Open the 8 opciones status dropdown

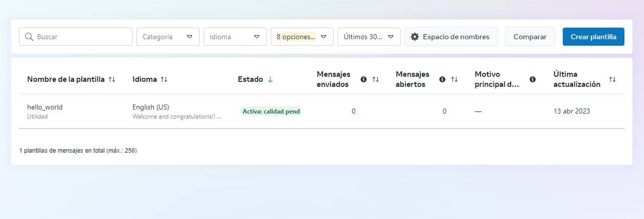point(302,37)
